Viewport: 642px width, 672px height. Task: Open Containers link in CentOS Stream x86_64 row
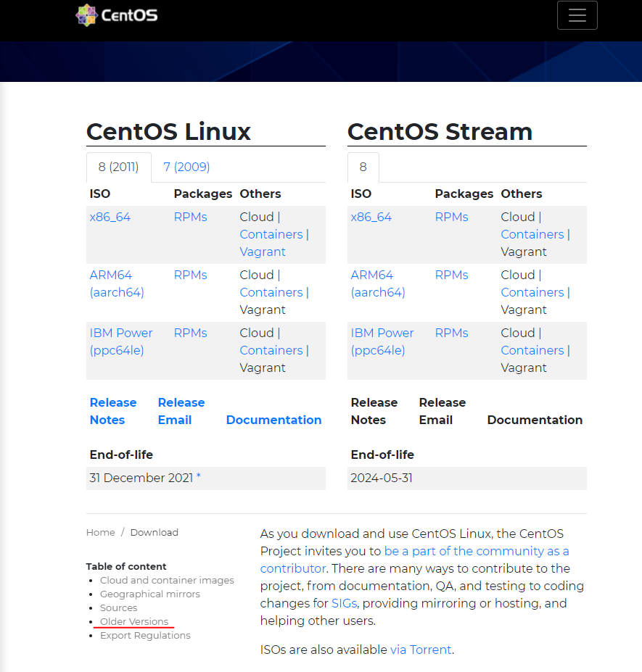[532, 234]
